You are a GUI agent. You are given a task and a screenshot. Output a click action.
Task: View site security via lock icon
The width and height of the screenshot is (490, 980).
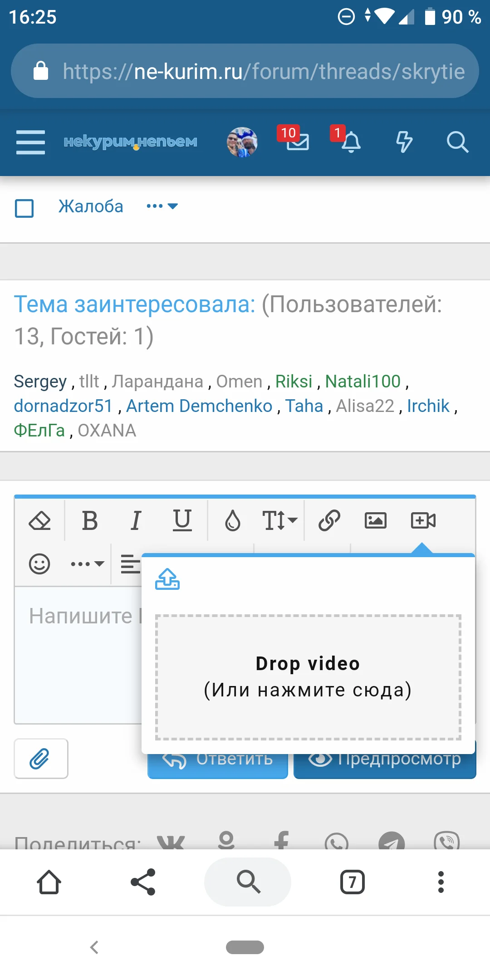point(41,71)
